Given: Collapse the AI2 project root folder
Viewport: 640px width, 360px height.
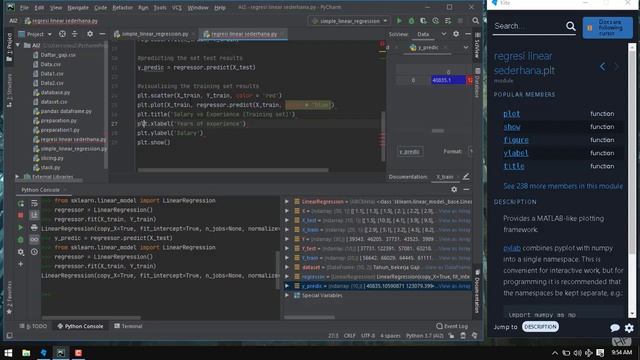Looking at the screenshot, I should click(x=18, y=45).
